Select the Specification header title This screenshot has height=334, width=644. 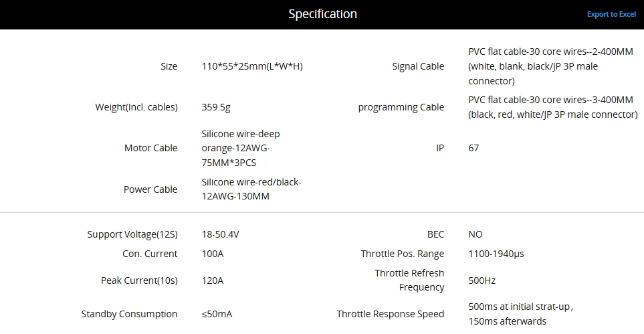pos(322,13)
